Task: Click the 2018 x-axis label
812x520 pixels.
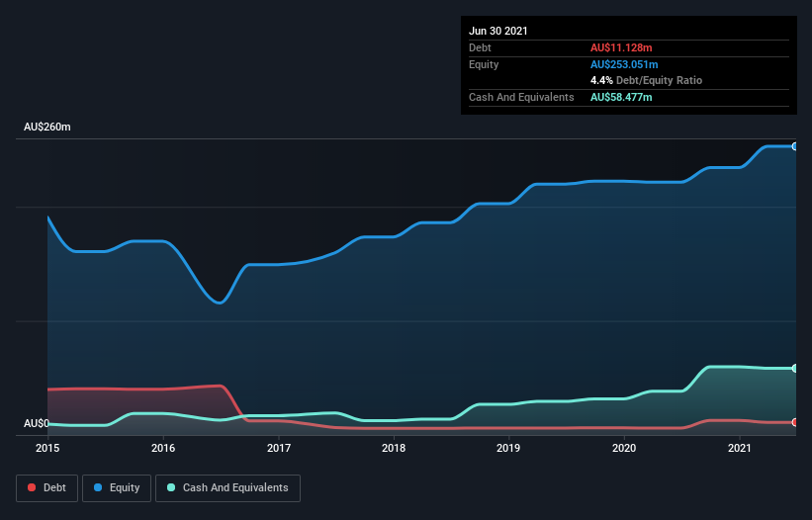Action: tap(394, 448)
